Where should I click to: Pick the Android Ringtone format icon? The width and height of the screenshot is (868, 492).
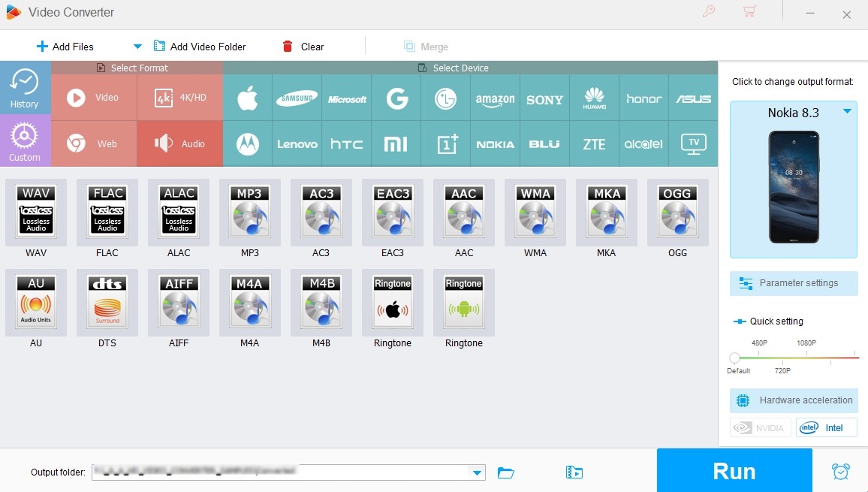[x=464, y=303]
